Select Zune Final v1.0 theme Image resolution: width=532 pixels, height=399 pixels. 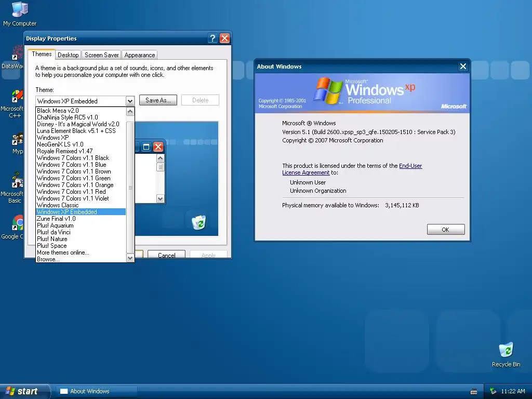[81, 219]
